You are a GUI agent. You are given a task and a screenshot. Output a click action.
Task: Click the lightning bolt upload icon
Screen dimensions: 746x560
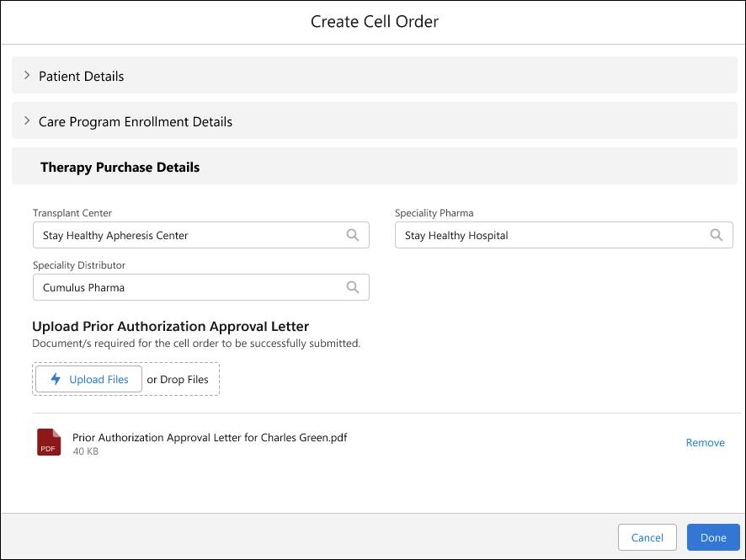point(56,379)
